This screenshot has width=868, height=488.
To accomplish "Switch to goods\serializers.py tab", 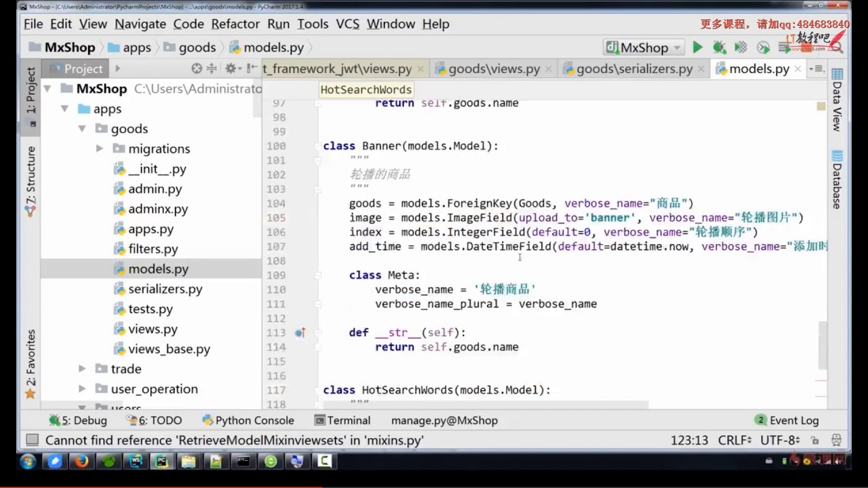I will [634, 68].
